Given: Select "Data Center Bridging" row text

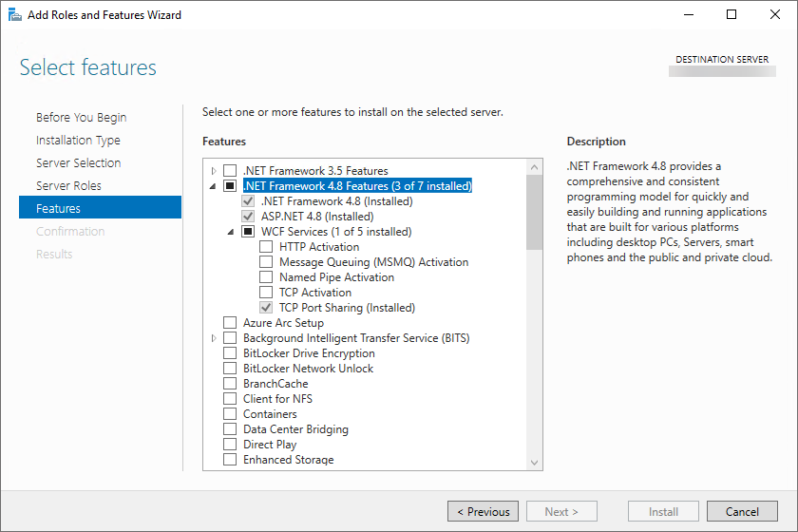Looking at the screenshot, I should [295, 429].
